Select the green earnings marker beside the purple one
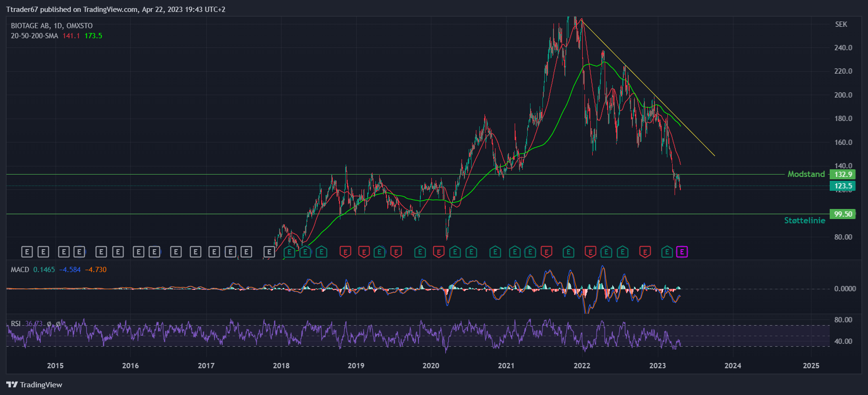 (x=667, y=252)
